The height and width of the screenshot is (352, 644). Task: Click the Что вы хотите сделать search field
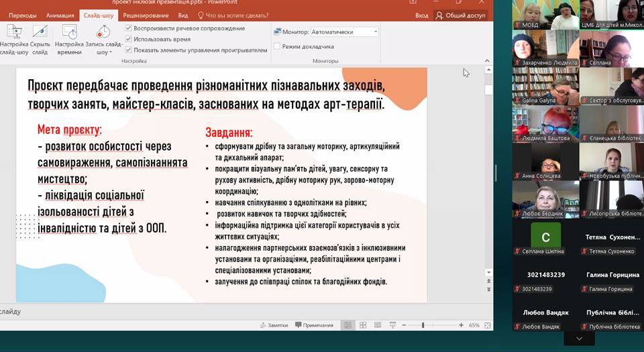(233, 15)
